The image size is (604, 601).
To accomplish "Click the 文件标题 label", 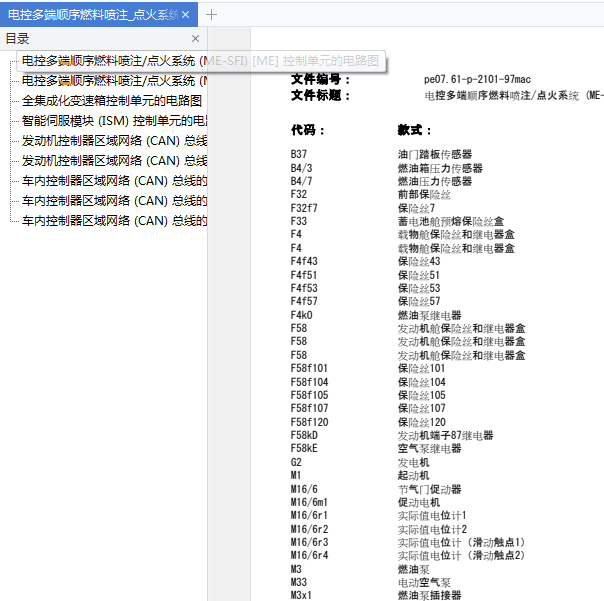I will [x=320, y=95].
